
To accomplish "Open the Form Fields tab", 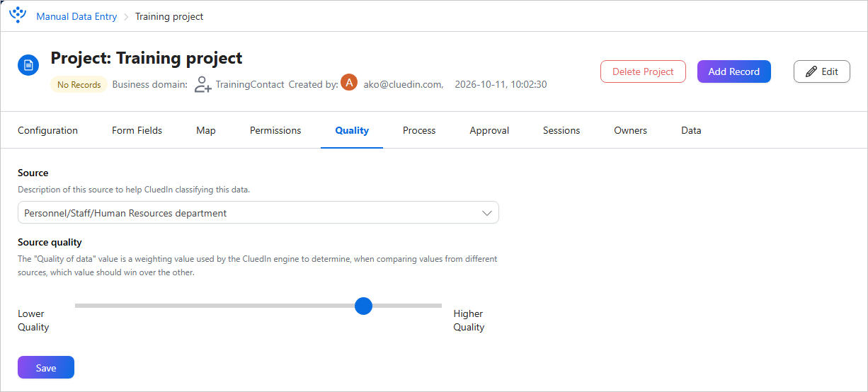I will tap(137, 130).
